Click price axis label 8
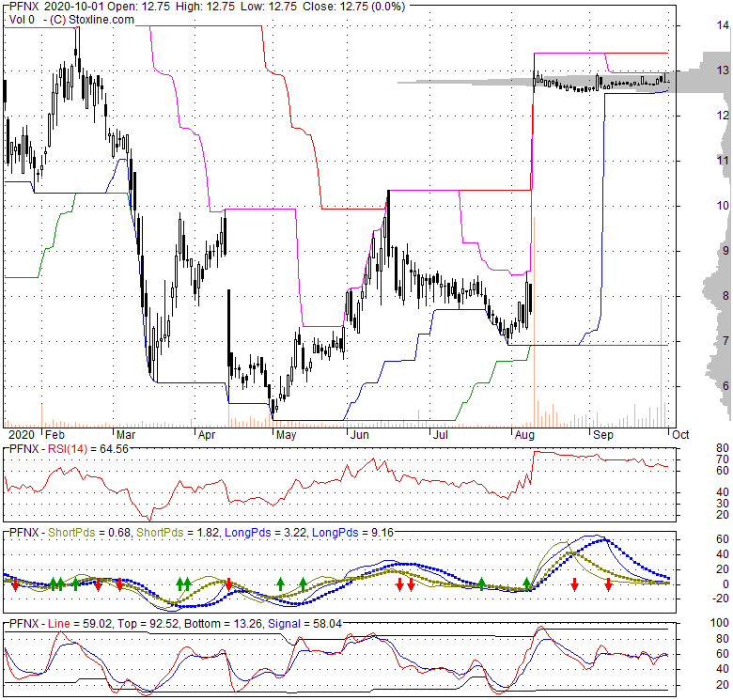The height and width of the screenshot is (700, 733). pyautogui.click(x=725, y=296)
